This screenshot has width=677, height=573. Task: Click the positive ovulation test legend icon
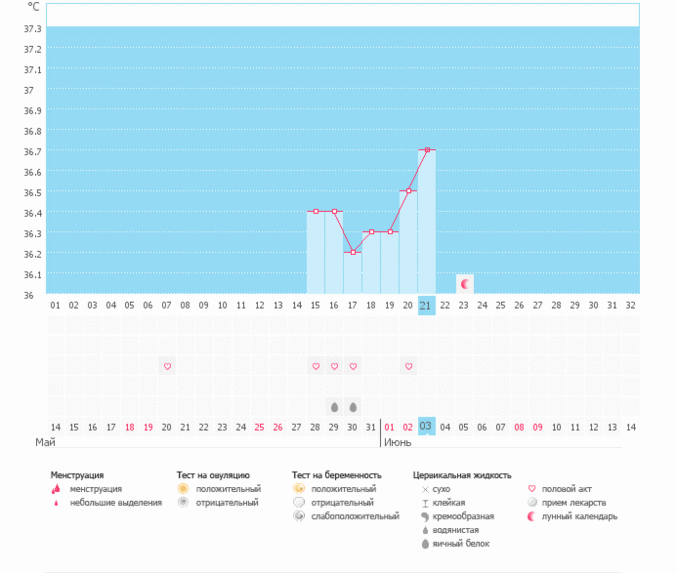182,489
